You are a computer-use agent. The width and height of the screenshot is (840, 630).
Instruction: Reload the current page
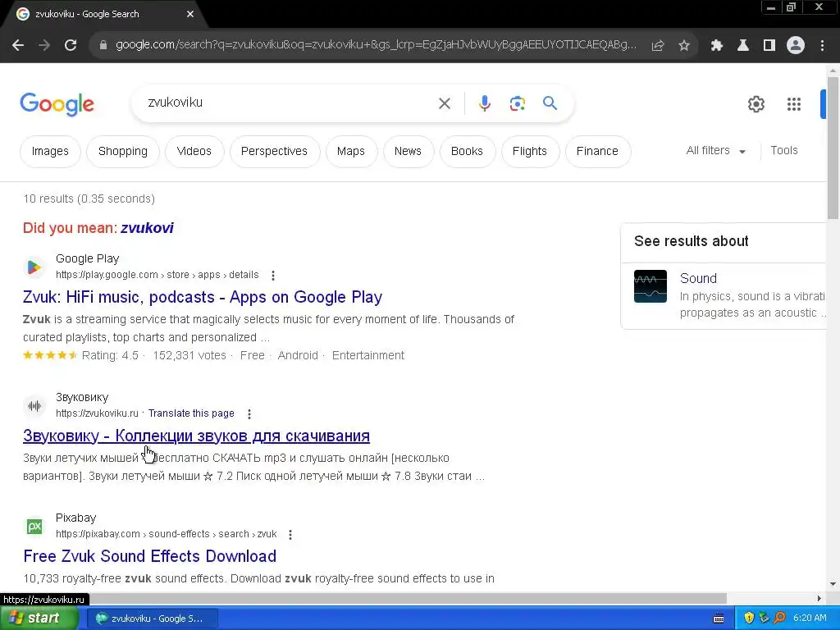coord(71,45)
